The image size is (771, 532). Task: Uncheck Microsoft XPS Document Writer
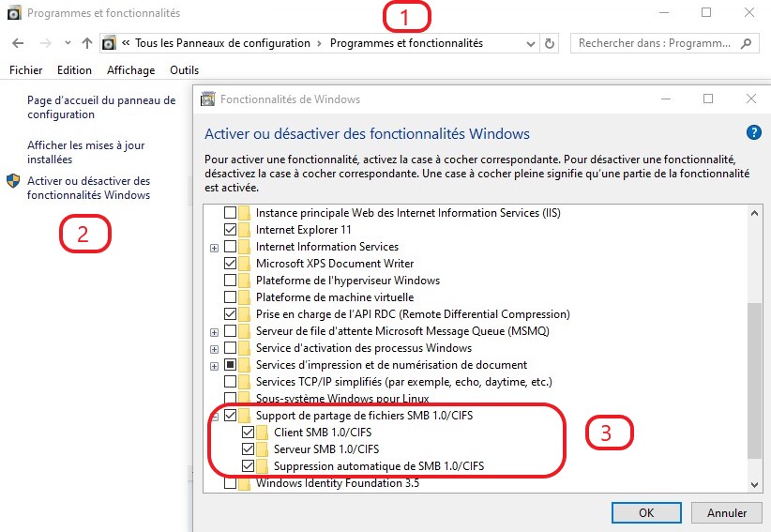[x=230, y=264]
